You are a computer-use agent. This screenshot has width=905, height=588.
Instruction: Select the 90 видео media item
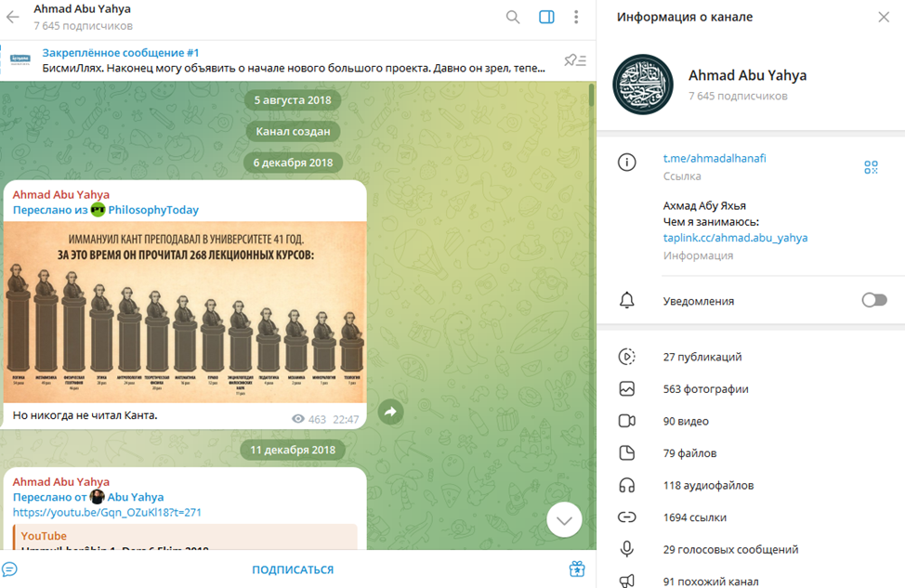(x=686, y=421)
